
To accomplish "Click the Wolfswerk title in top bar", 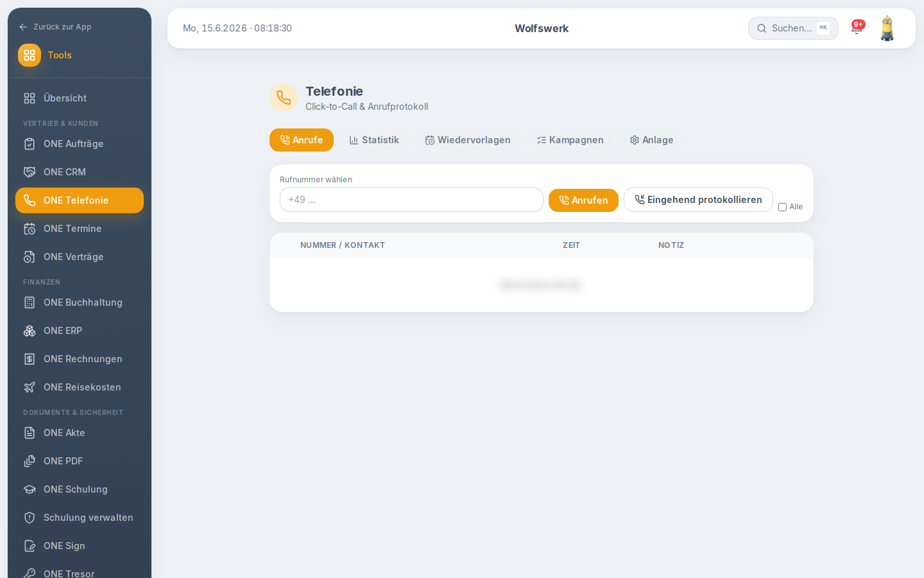I will [542, 28].
